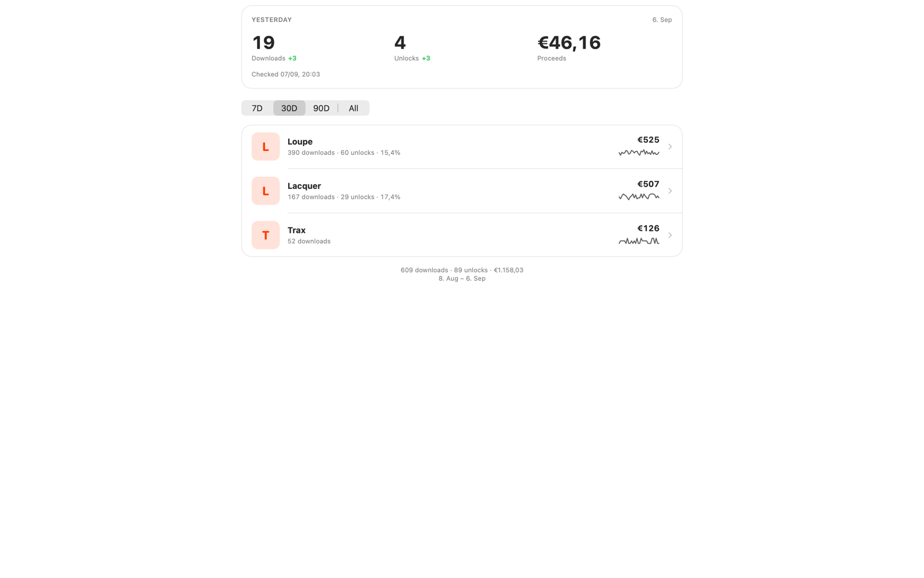Click the 4 unlocks figure
Viewport: 924px width, 578px height.
[x=400, y=43]
